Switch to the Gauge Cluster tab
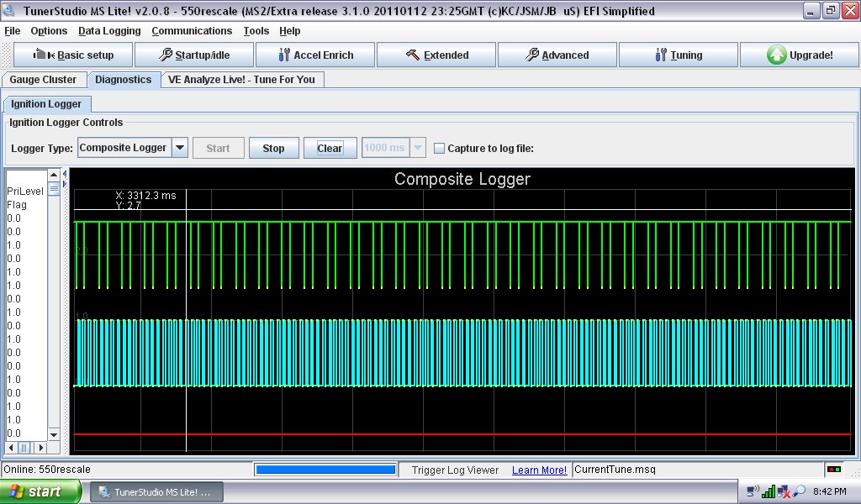Screen dimensions: 861x504 (43, 80)
